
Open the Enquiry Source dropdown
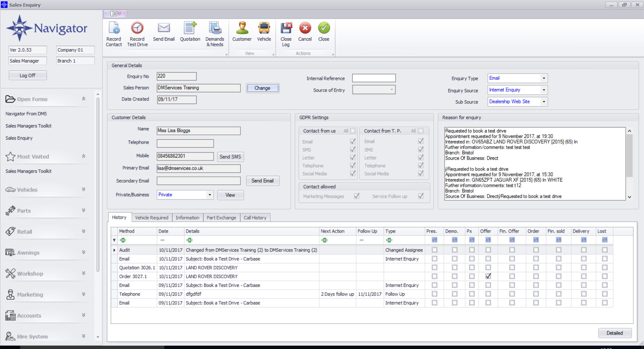click(544, 90)
